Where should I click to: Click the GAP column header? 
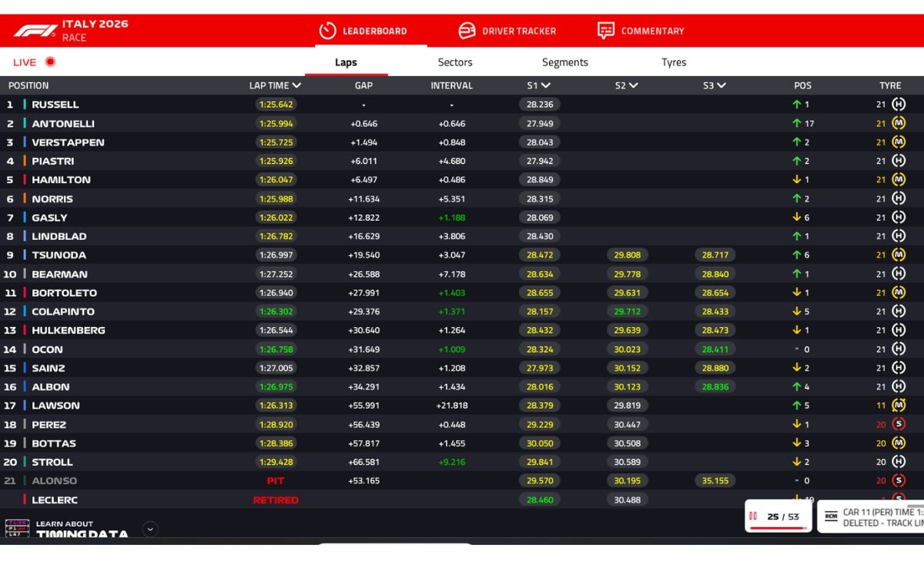[x=363, y=85]
